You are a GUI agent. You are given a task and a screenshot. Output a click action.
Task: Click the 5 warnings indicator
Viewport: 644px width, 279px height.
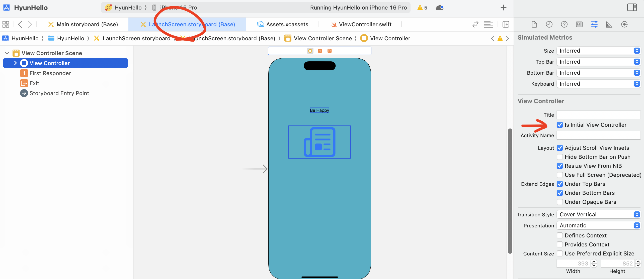(422, 8)
